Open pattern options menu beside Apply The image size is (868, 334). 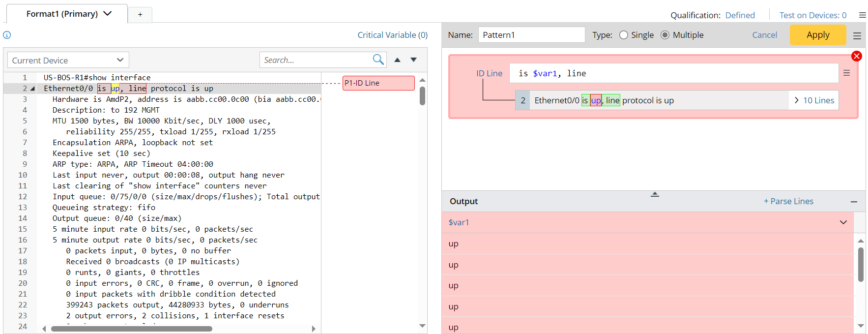pyautogui.click(x=857, y=35)
